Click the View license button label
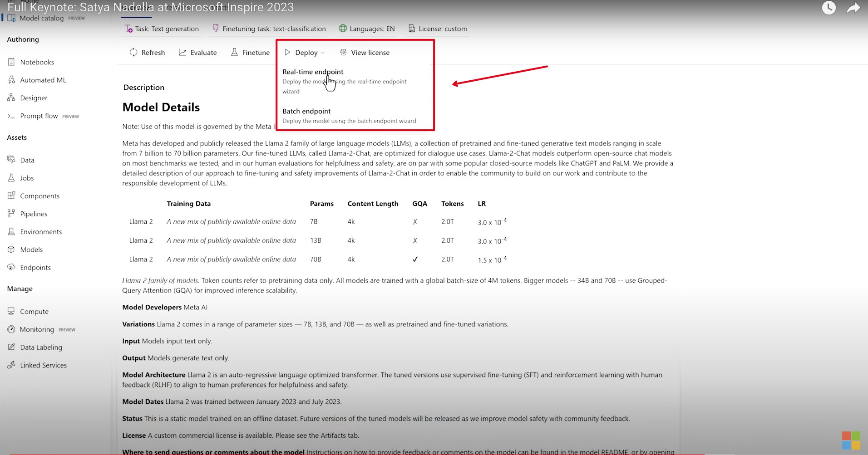This screenshot has height=455, width=868. click(x=370, y=53)
